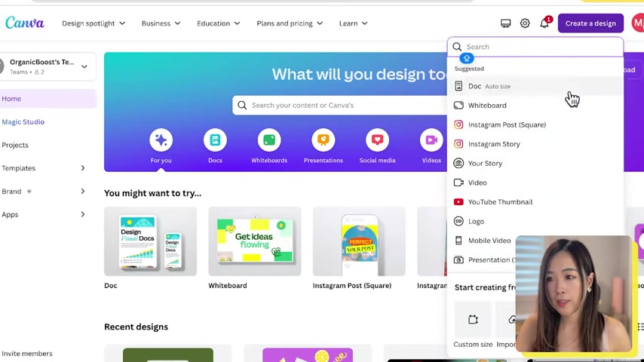Click the YouTube Thumbnail icon
644x362 pixels.
[x=458, y=202]
